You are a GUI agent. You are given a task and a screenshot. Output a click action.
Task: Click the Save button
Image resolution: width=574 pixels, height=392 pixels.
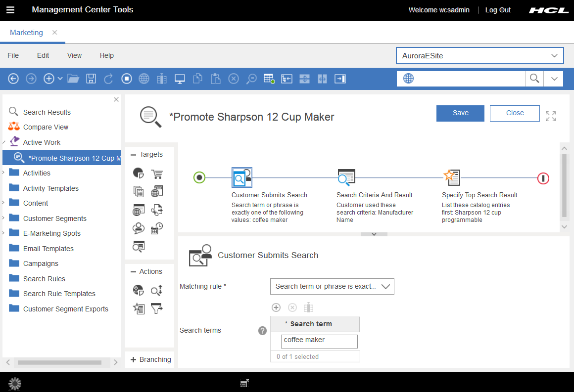pos(460,113)
